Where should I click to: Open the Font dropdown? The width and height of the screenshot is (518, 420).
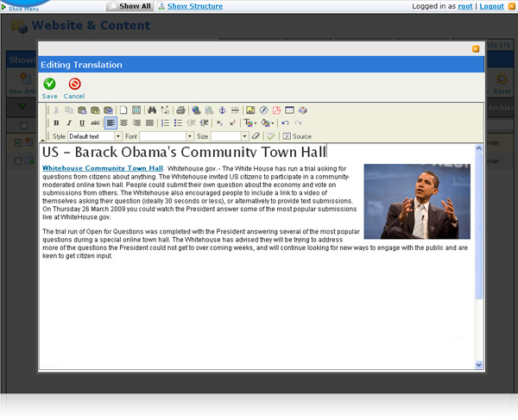coord(166,136)
